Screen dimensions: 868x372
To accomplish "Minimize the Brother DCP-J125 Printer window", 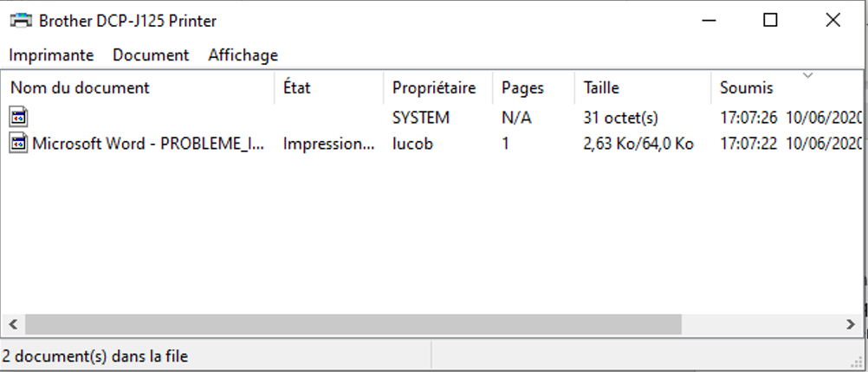I will (x=709, y=21).
